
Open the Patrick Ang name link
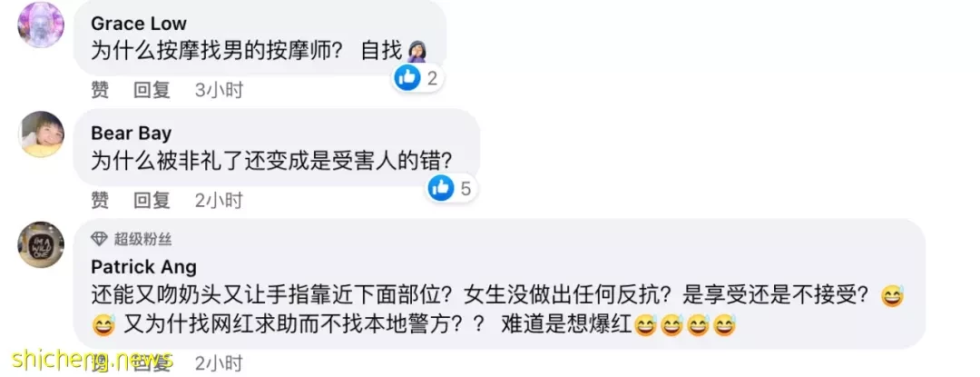coord(143,267)
